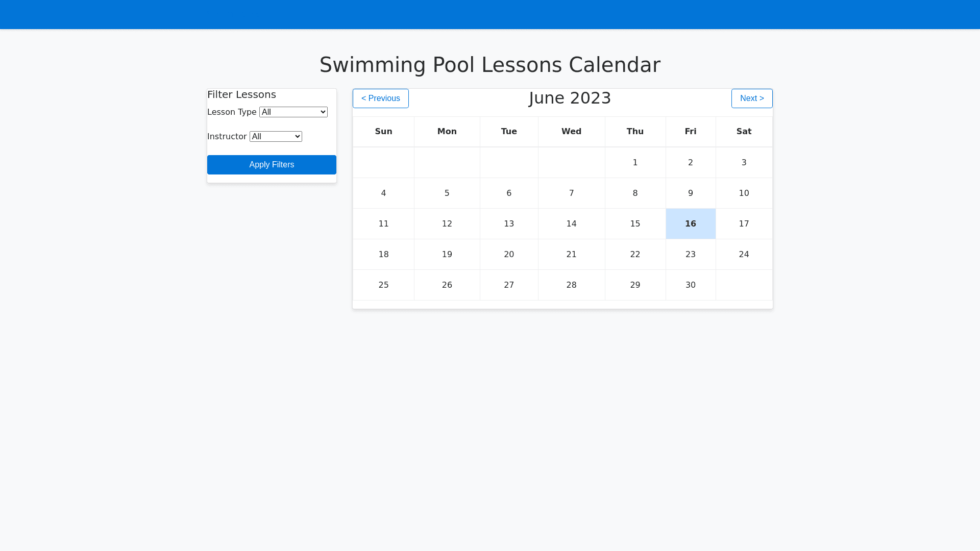Screen dimensions: 980x551
Task: Select the highlighted date June 16
Action: click(690, 224)
